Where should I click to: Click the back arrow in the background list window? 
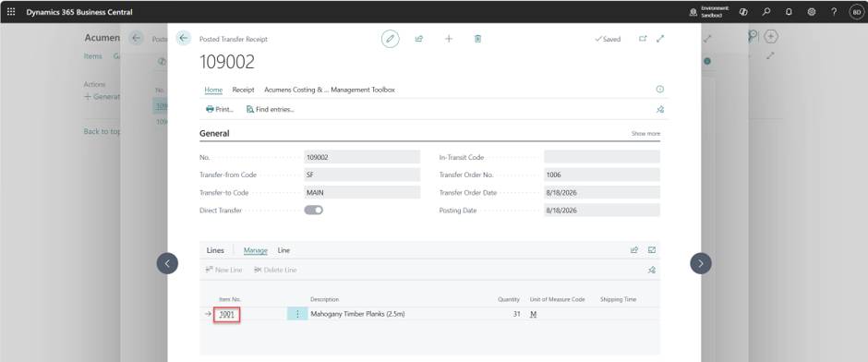tap(136, 38)
